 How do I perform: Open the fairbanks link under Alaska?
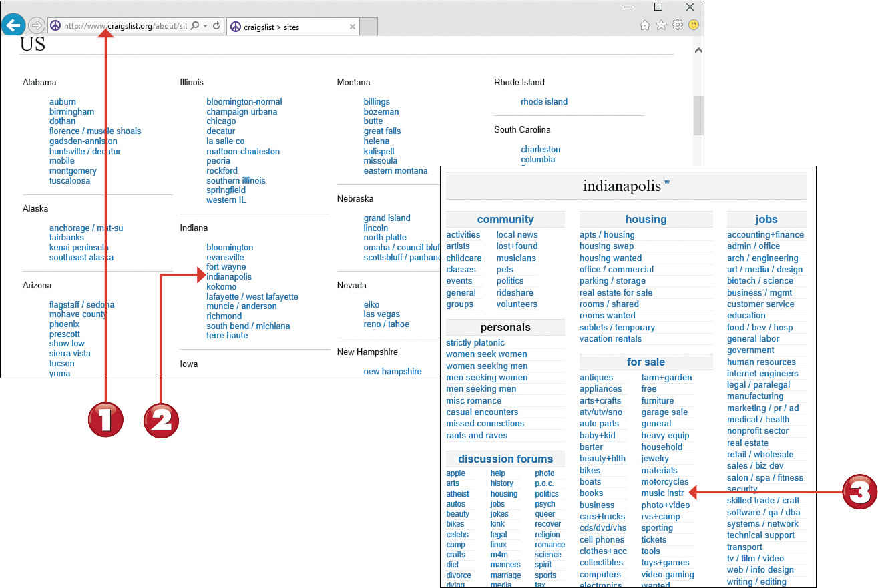[x=67, y=238]
